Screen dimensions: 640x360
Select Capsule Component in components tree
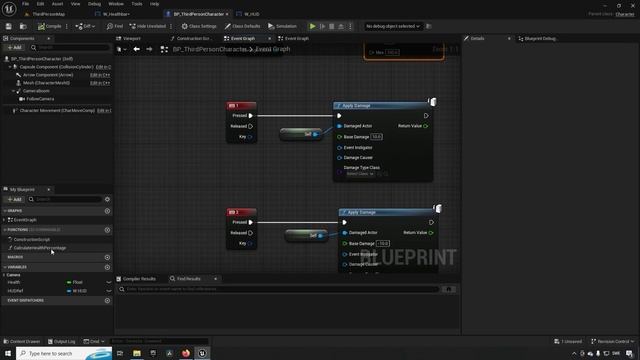click(56, 67)
